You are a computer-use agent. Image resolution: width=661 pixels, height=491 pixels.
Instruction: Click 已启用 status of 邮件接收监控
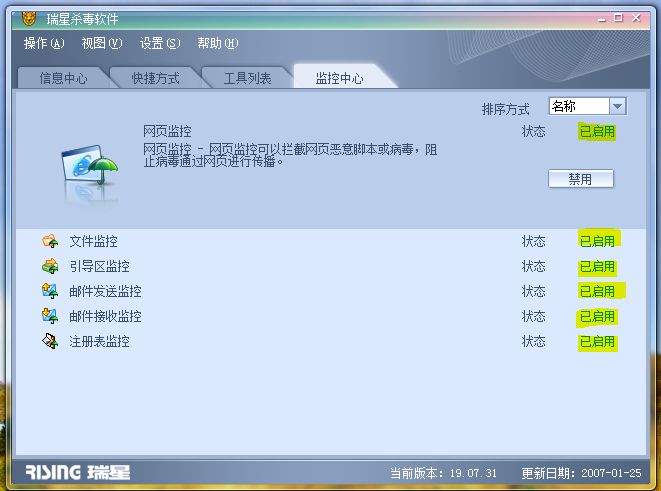pyautogui.click(x=597, y=316)
